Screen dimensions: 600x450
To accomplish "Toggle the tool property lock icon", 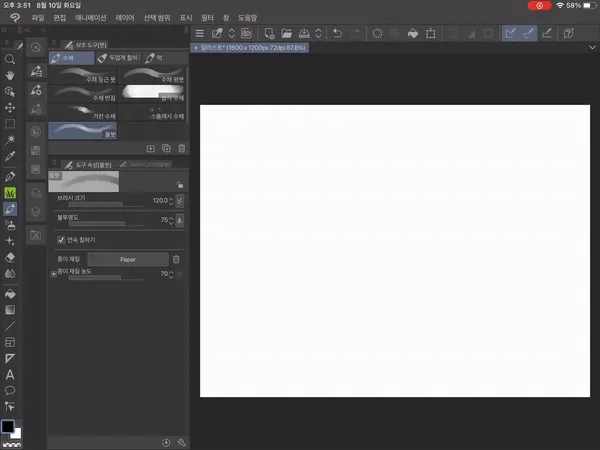I will tap(179, 185).
